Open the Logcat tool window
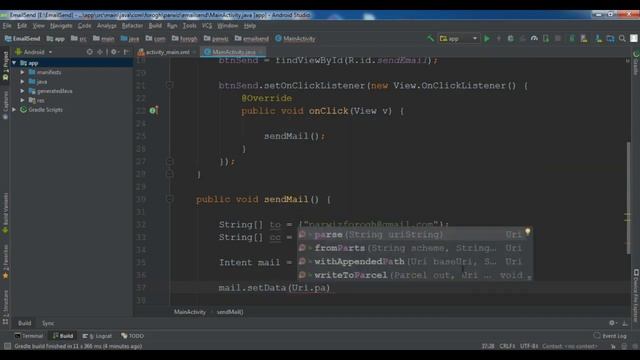This screenshot has height=360, width=640. [x=97, y=336]
